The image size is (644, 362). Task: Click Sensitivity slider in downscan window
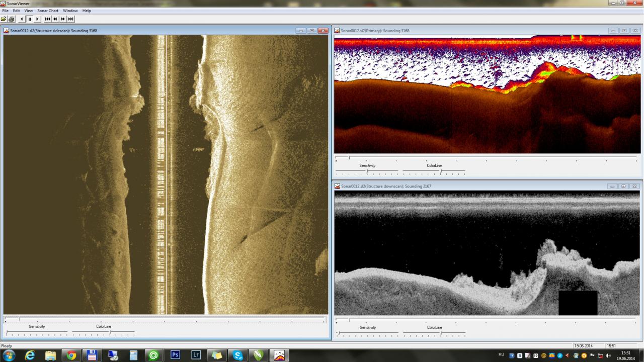(367, 333)
